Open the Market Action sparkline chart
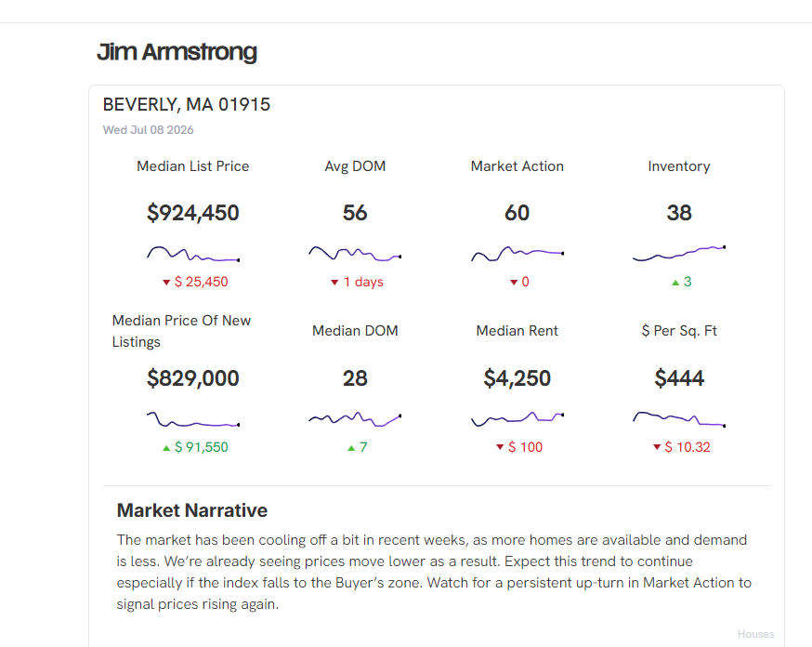 (517, 254)
